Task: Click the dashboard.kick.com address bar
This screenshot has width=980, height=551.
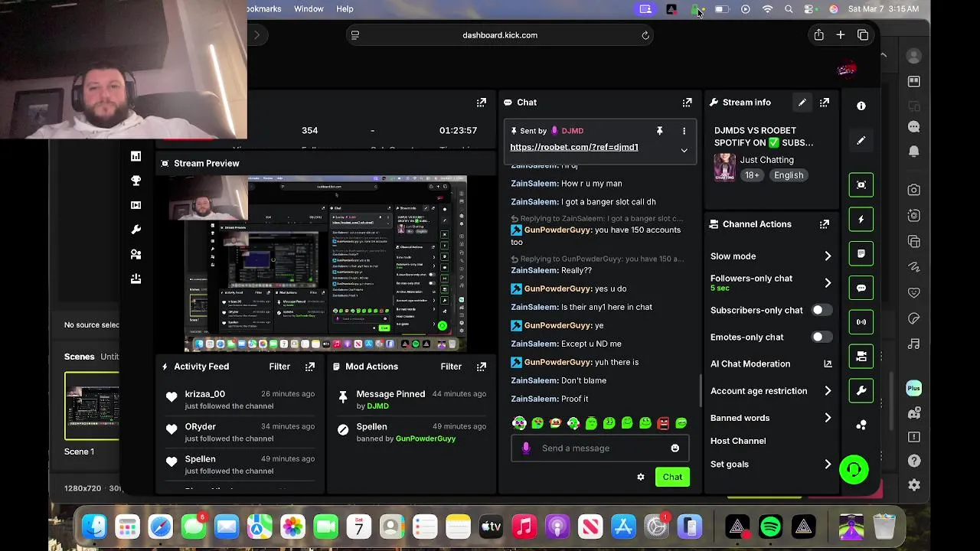Action: 500,35
